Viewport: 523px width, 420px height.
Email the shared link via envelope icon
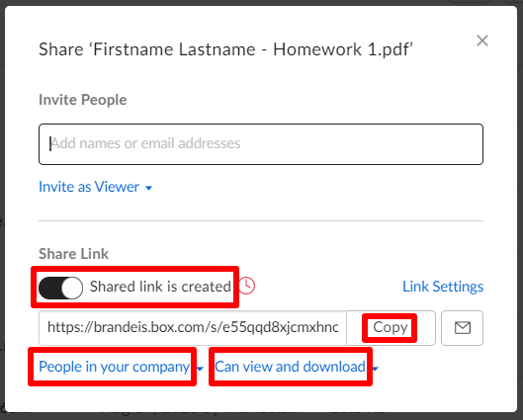click(x=463, y=328)
